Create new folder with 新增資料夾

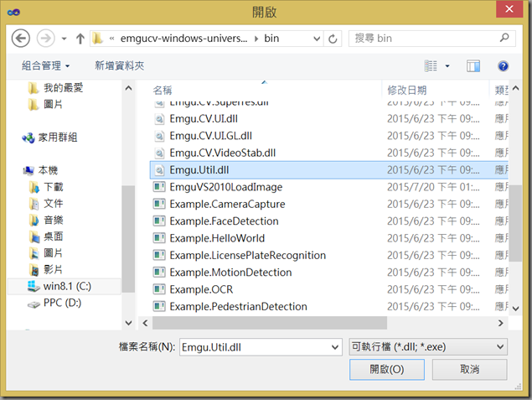pos(120,65)
